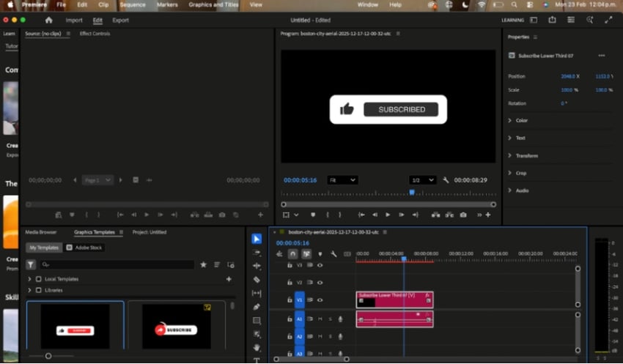The width and height of the screenshot is (623, 364).
Task: Adjust the template thumbnail size slider
Action: (48, 356)
